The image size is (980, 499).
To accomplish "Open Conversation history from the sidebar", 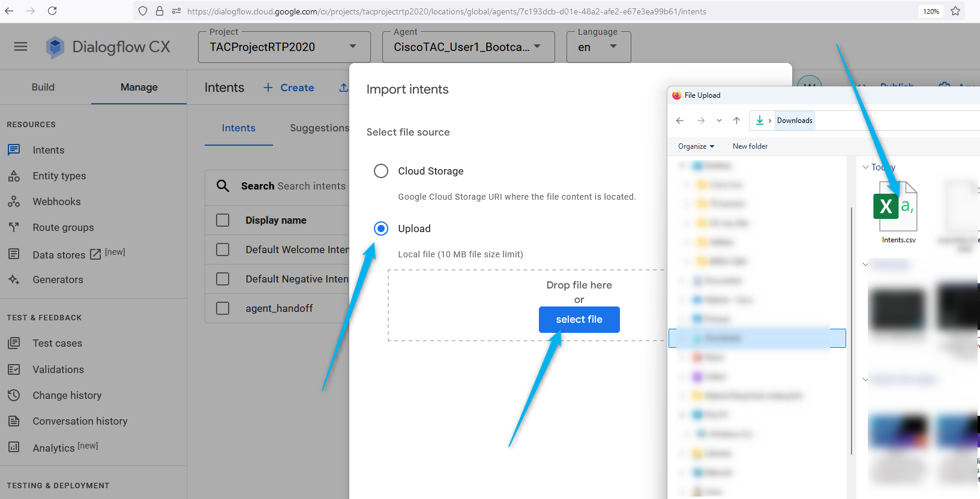I will [x=80, y=421].
